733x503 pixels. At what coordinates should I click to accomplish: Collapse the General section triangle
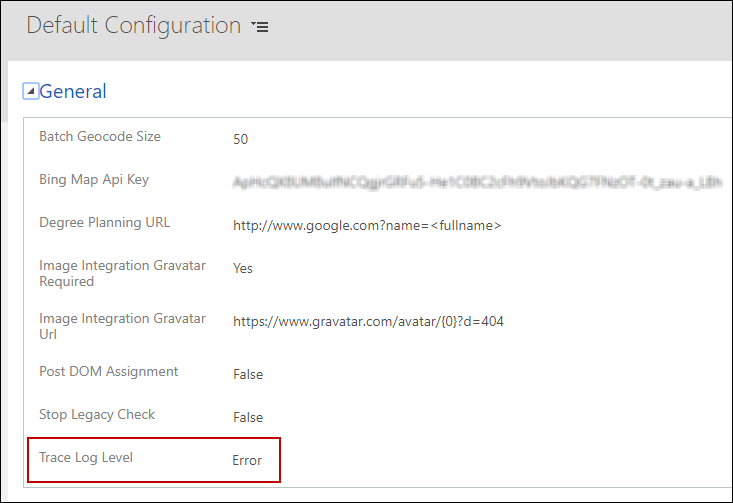(30, 91)
